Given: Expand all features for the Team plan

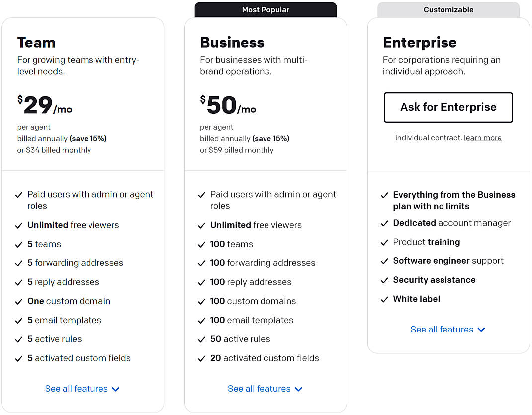Looking at the screenshot, I should (83, 389).
